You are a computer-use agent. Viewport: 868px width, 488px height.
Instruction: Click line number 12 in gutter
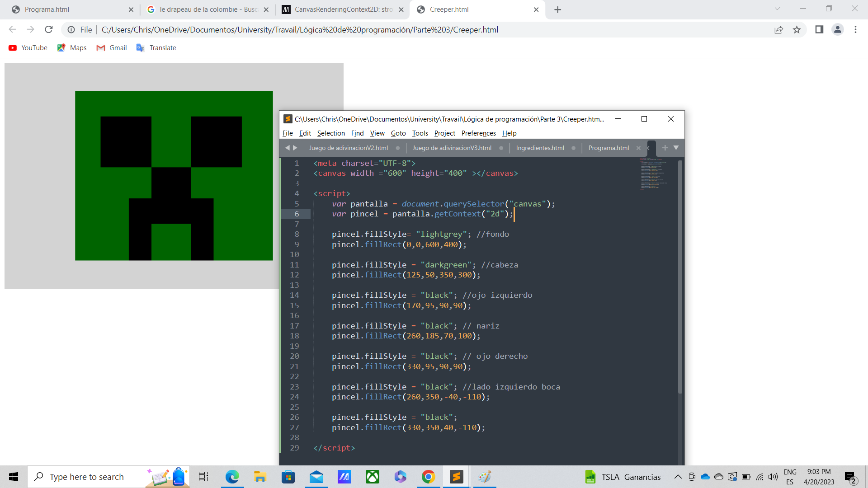(x=294, y=275)
